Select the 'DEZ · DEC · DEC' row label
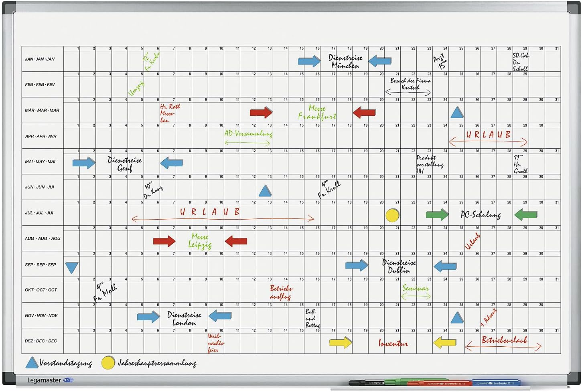The image size is (582, 392). 41,341
